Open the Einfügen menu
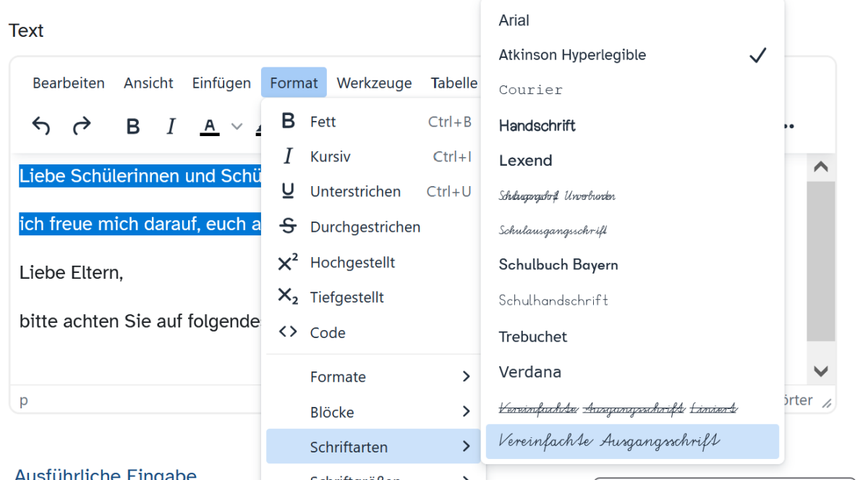The height and width of the screenshot is (480, 868). point(221,83)
